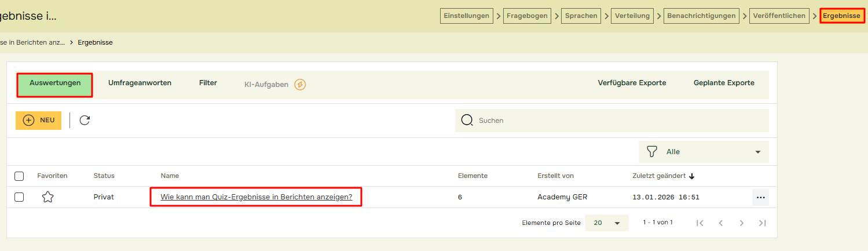
Task: Select all rows with header checkbox
Action: pos(19,176)
